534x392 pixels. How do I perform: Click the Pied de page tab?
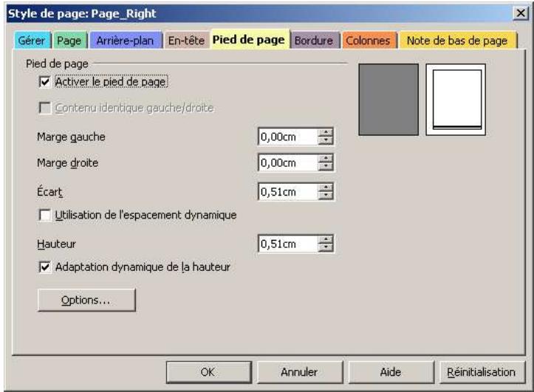click(249, 39)
